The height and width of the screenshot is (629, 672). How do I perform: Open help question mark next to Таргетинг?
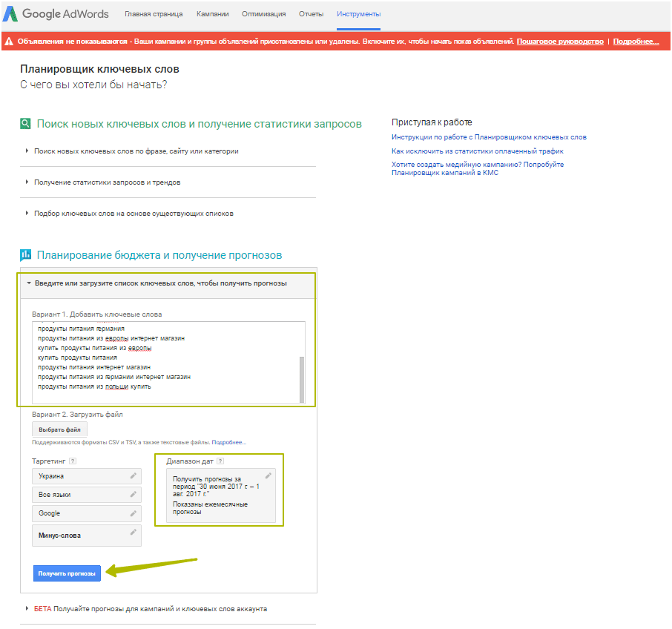click(x=73, y=461)
